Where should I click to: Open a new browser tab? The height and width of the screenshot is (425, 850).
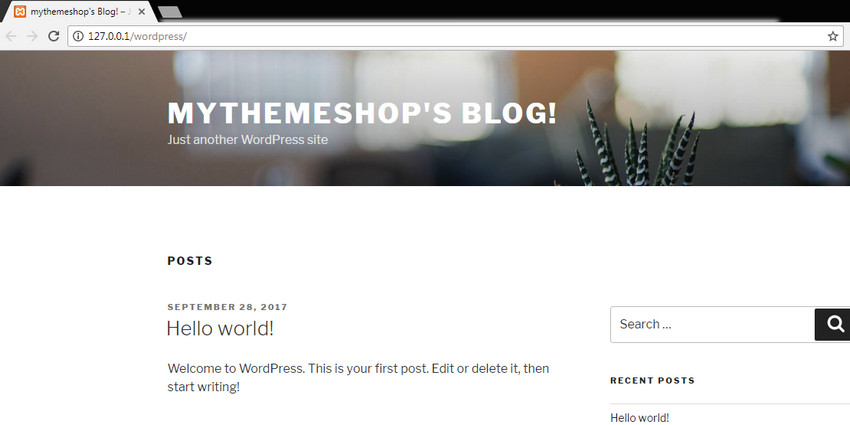(170, 12)
